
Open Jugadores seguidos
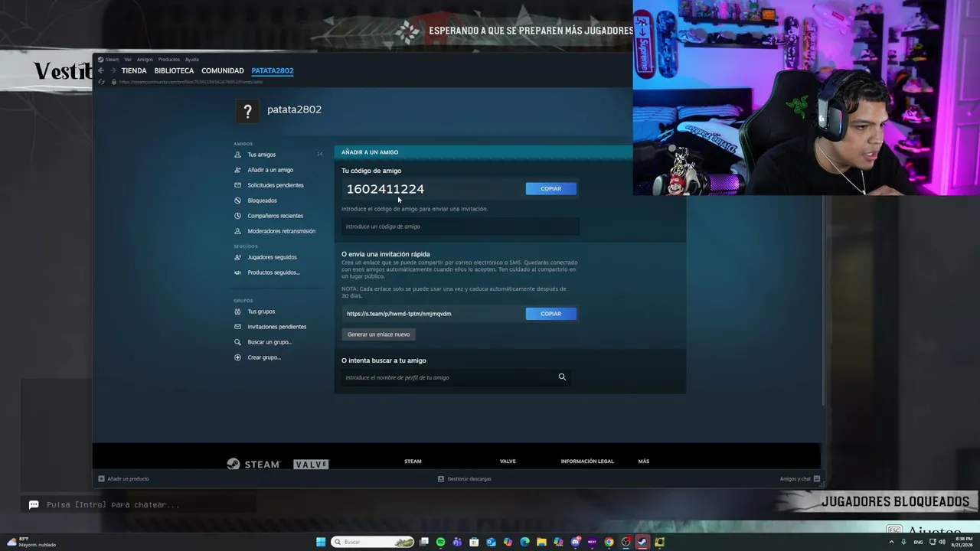tap(272, 257)
